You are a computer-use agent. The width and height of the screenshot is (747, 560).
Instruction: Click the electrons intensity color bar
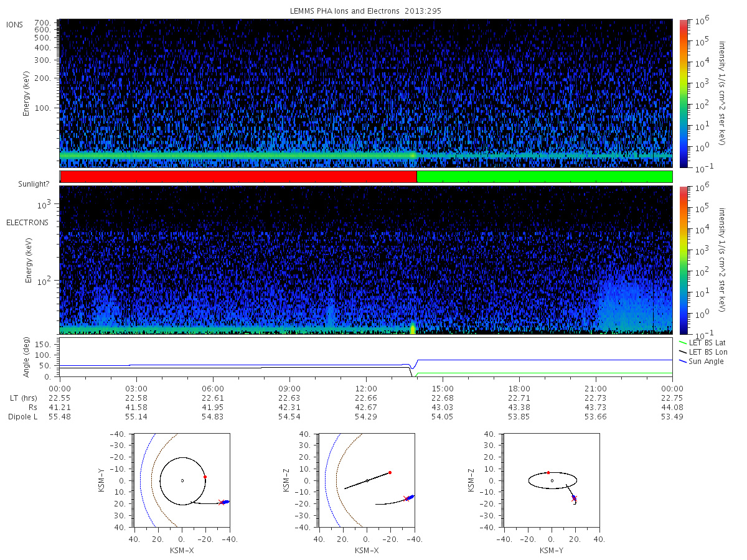coord(683,260)
